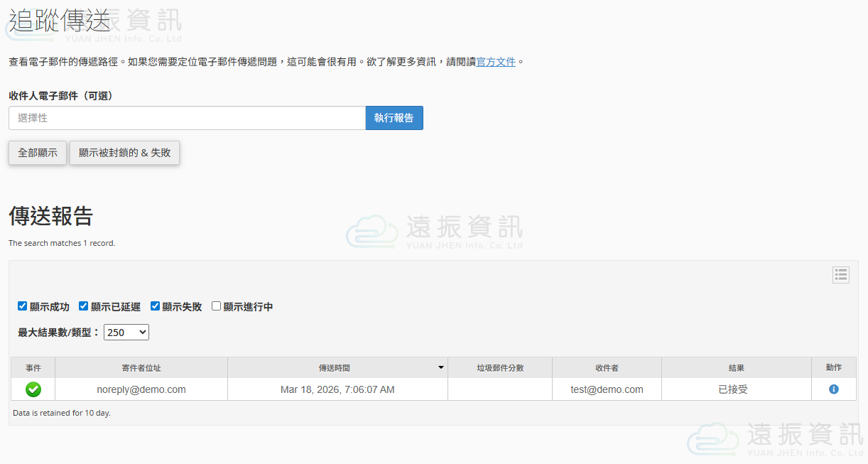Select the noreply@demo.com sender cell
The width and height of the screenshot is (868, 464).
[x=141, y=389]
